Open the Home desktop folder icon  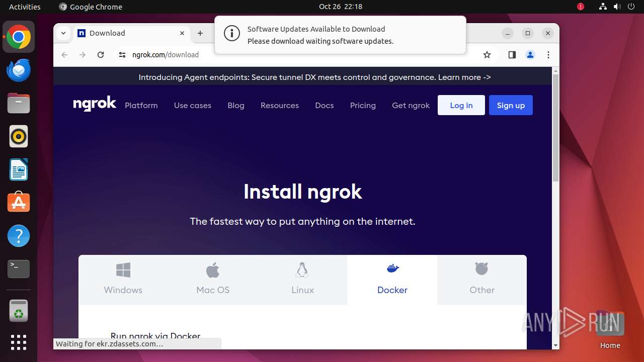pyautogui.click(x=610, y=330)
